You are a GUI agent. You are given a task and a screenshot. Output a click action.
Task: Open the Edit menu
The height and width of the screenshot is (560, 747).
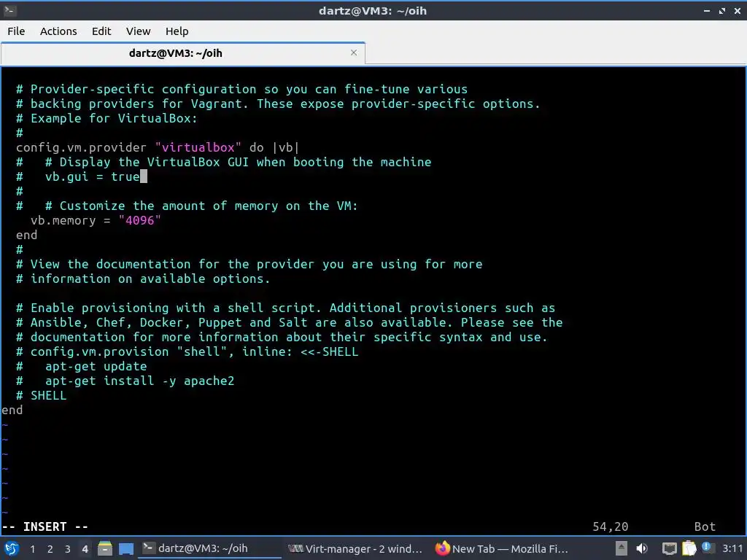[101, 31]
